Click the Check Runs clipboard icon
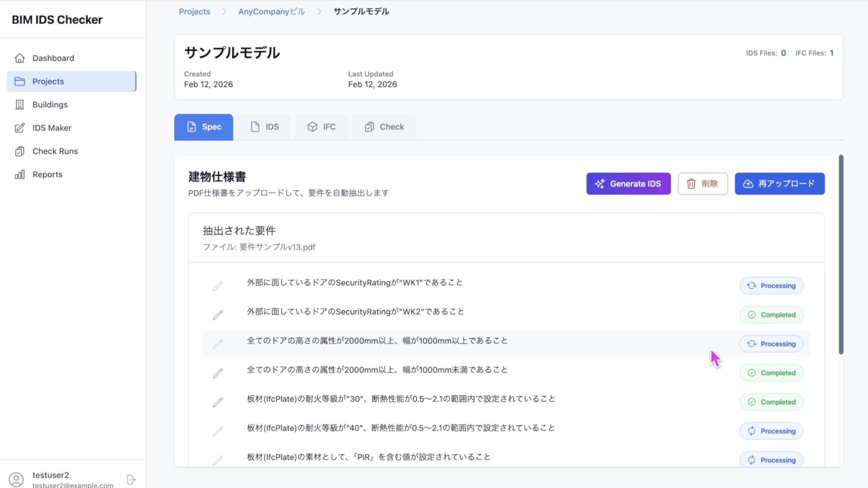868x488 pixels. tap(20, 151)
